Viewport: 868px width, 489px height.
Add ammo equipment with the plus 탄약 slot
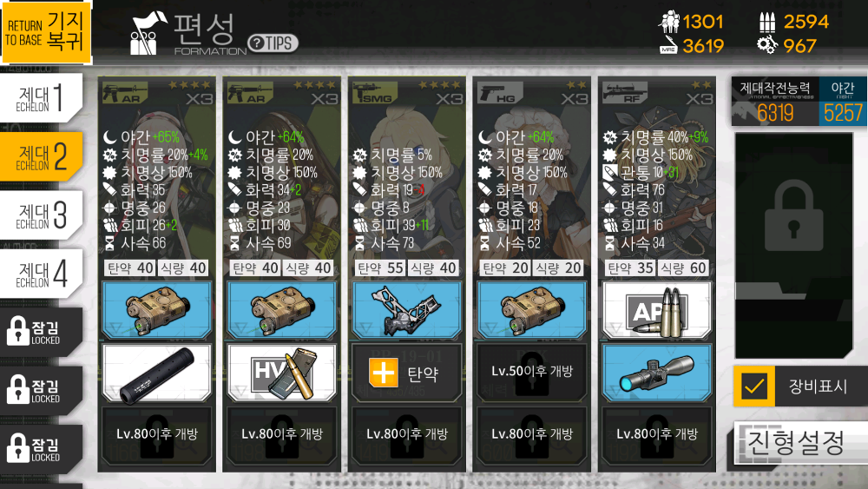[407, 373]
